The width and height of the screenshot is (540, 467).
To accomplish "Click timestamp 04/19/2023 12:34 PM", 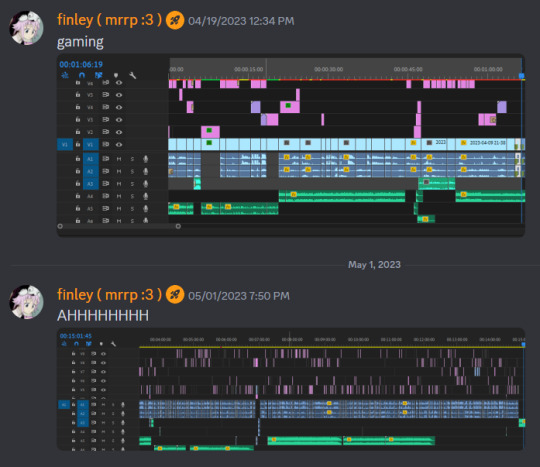I will pyautogui.click(x=241, y=21).
